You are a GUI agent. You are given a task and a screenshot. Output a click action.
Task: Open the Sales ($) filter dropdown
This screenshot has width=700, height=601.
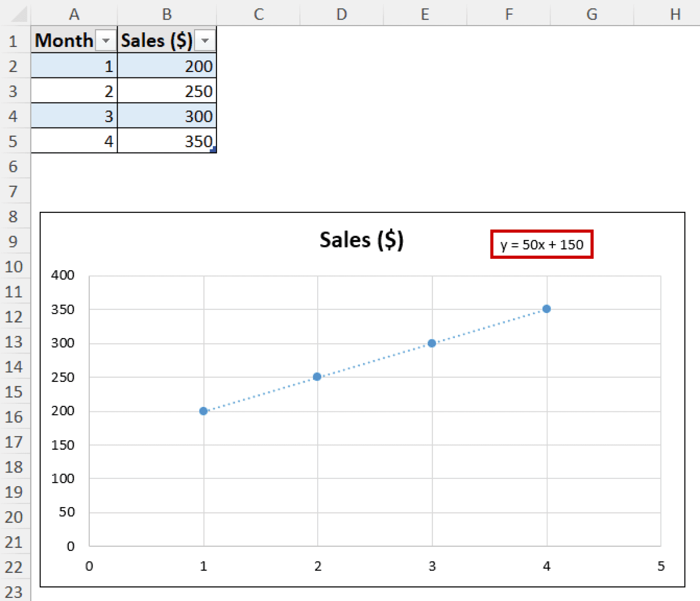point(204,40)
